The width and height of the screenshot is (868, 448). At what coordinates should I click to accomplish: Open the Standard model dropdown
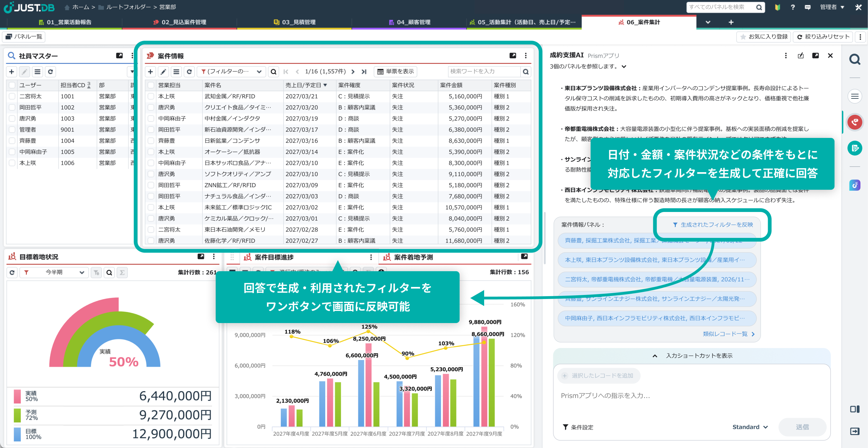[x=750, y=427]
